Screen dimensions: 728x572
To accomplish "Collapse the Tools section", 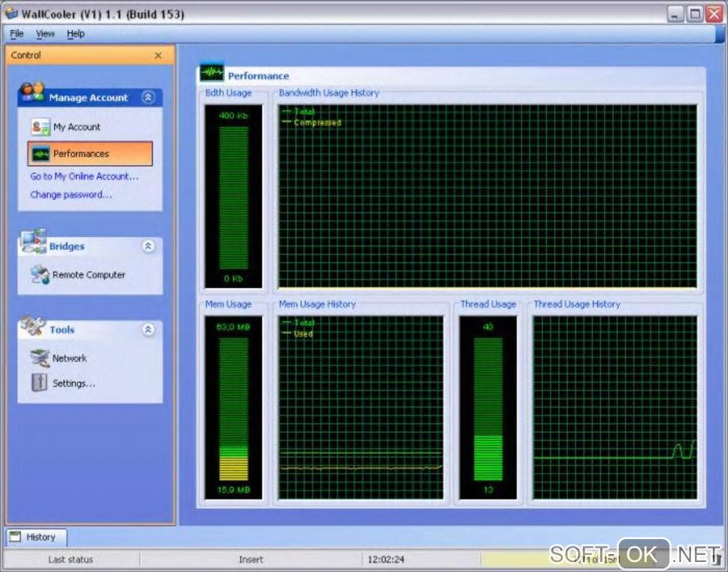I will point(148,329).
